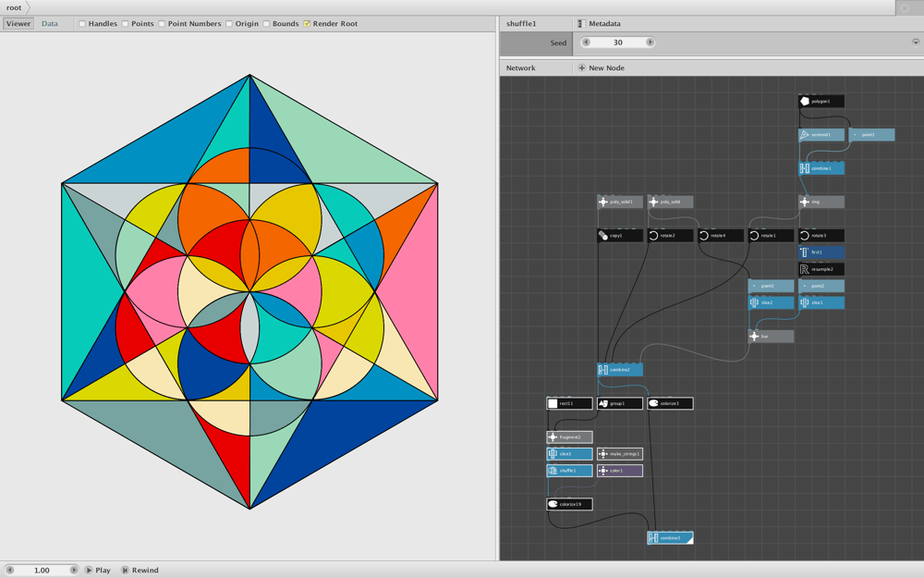This screenshot has height=578, width=924.
Task: Add a New Node to the network
Action: click(x=602, y=68)
